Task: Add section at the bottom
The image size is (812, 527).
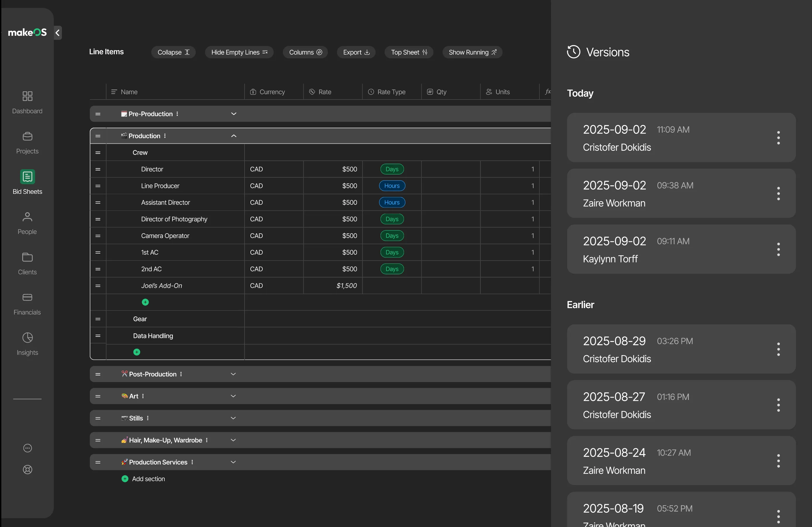Action: [143, 478]
